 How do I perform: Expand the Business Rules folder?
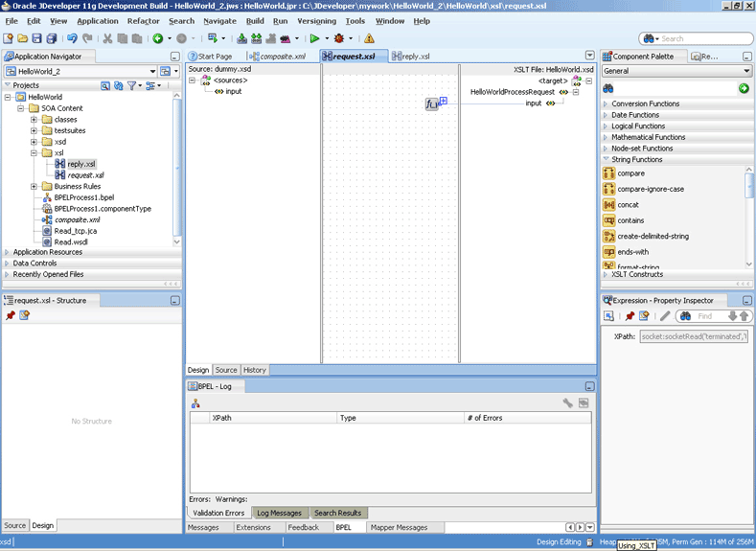click(x=34, y=187)
